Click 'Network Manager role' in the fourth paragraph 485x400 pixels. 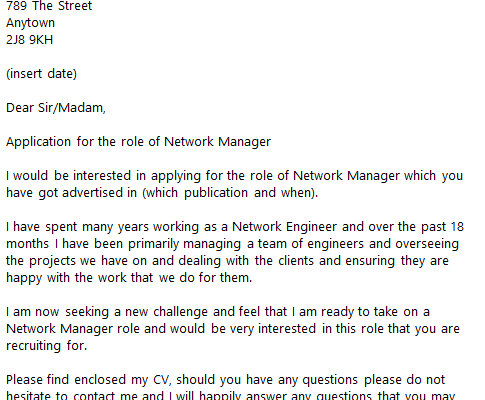click(73, 329)
